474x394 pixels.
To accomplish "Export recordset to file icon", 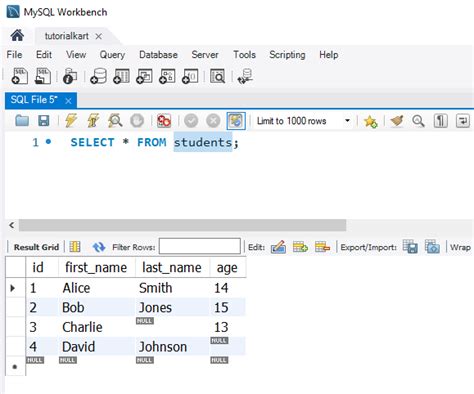I will [x=410, y=247].
